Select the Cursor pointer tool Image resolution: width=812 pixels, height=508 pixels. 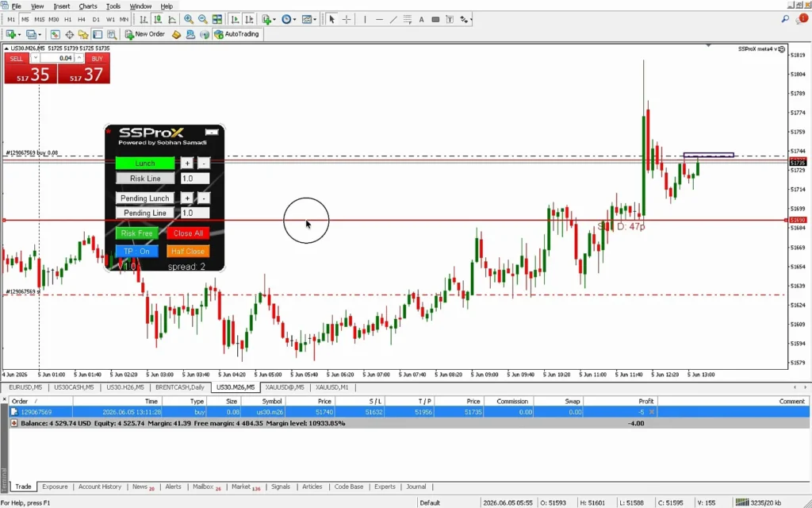tap(331, 20)
